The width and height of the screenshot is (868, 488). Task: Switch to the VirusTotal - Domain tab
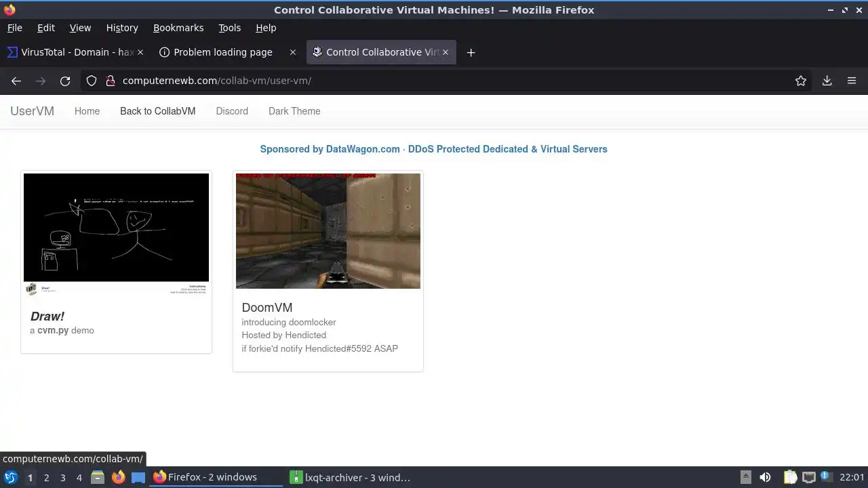click(75, 52)
